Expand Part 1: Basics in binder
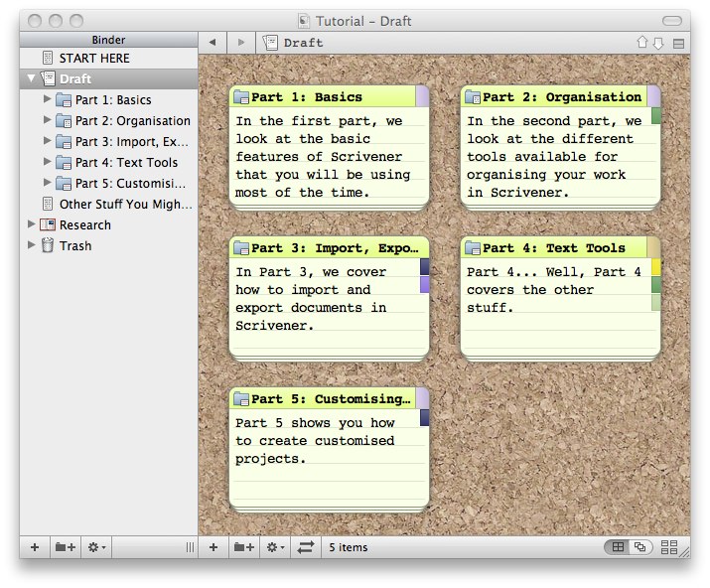710x588 pixels. 47,98
